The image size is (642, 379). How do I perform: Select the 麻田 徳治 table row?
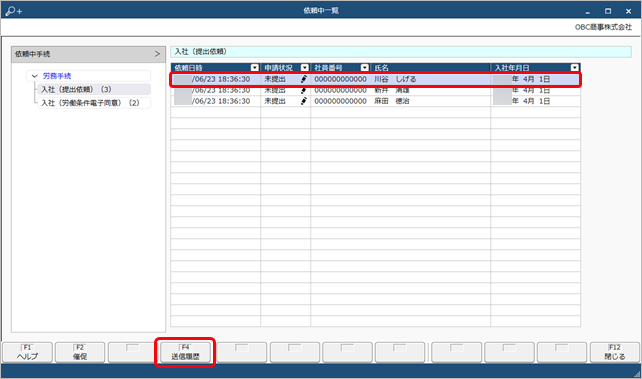click(375, 101)
